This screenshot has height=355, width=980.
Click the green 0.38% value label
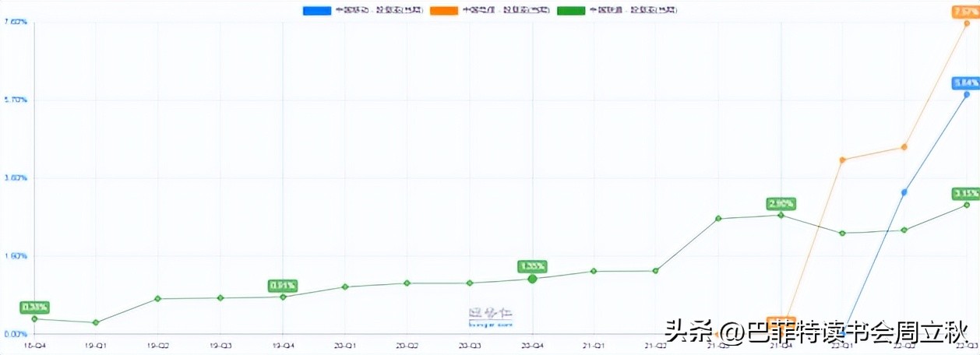(x=34, y=308)
